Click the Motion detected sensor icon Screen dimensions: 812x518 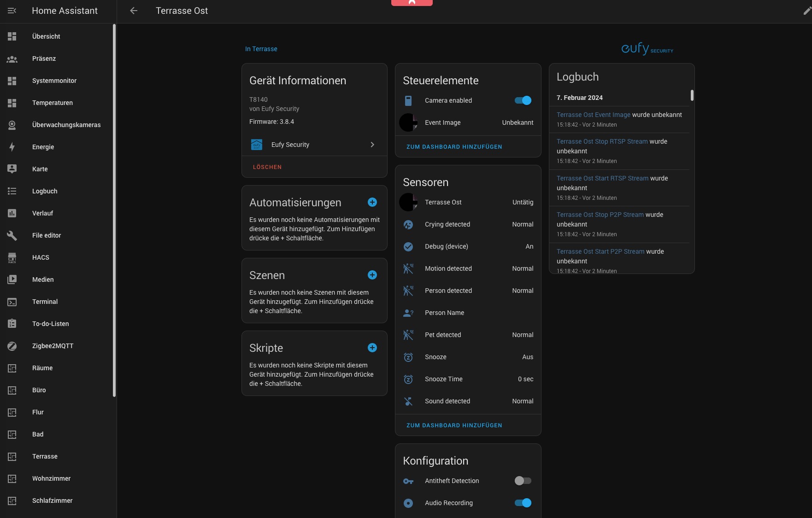coord(408,268)
